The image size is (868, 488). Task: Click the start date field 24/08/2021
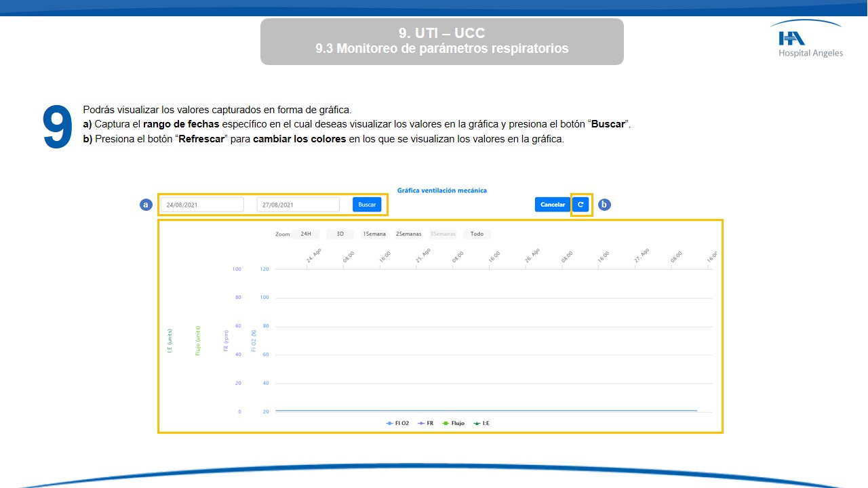(x=202, y=205)
